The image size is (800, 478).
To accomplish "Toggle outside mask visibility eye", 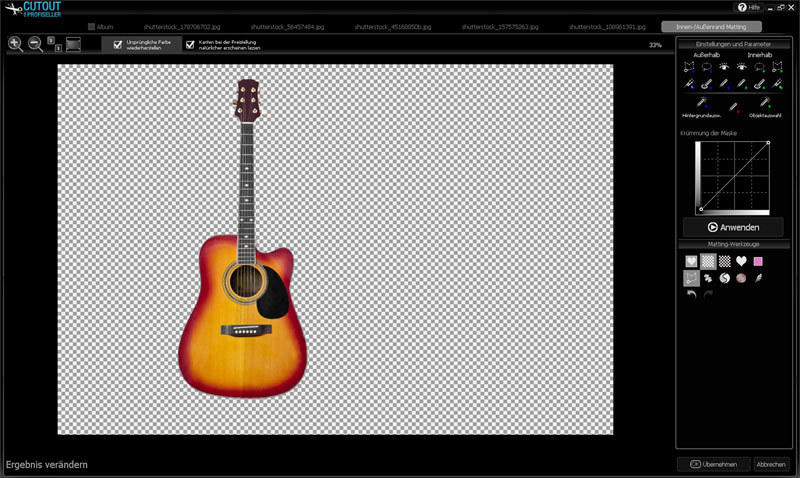I will click(724, 67).
